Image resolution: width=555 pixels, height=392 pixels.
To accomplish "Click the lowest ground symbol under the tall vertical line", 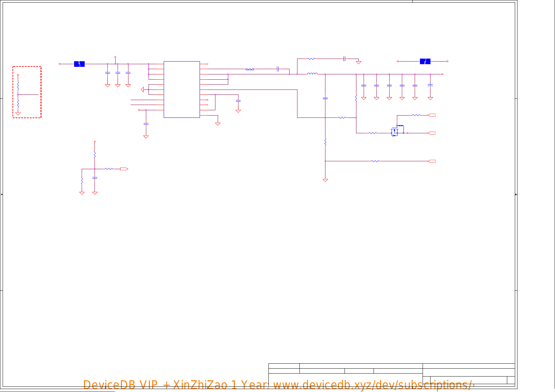I will pos(325,180).
